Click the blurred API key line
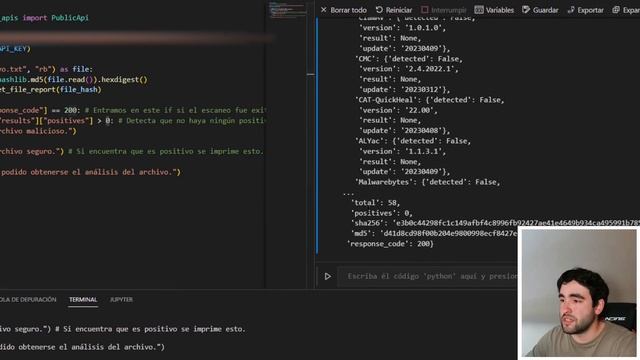640x360 pixels. [x=137, y=38]
